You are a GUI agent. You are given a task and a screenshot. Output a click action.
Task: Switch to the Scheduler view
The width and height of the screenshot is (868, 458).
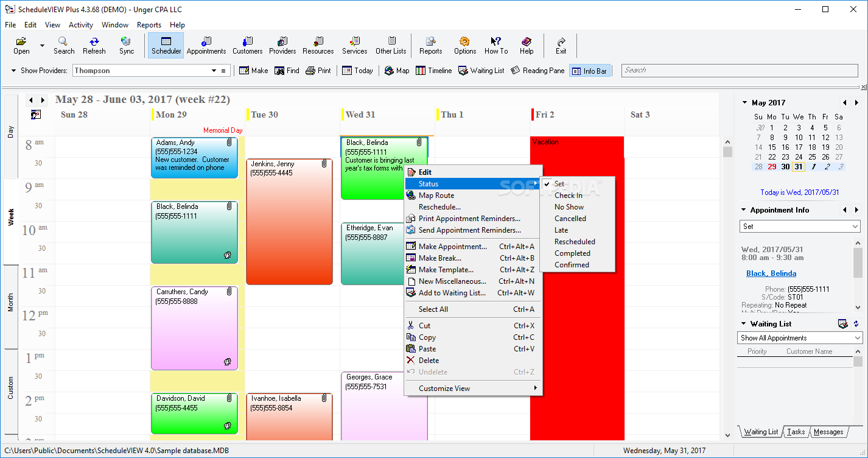tap(166, 46)
